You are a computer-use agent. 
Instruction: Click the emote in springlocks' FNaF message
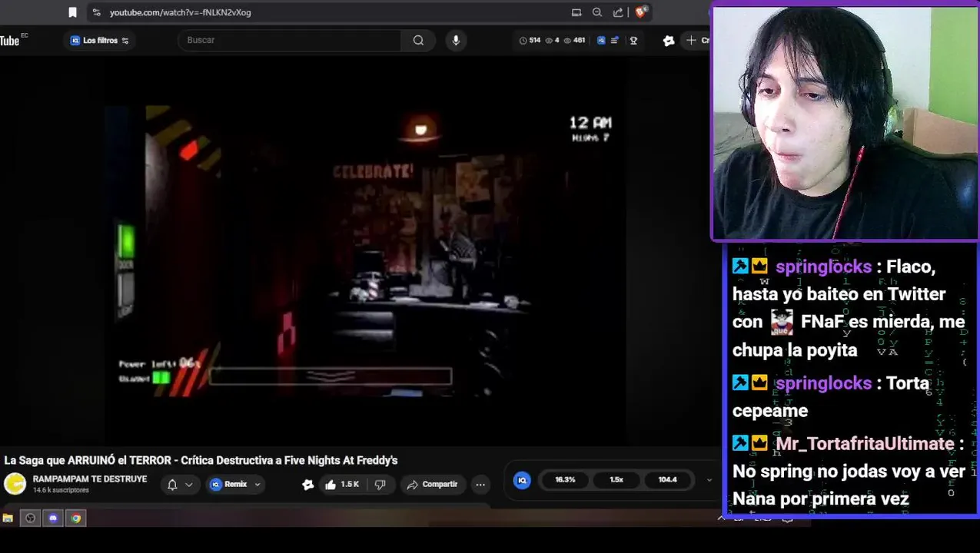(x=782, y=323)
